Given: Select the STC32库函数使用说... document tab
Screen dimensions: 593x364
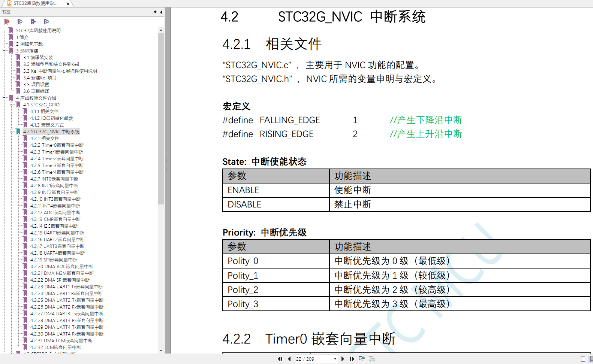Looking at the screenshot, I should [x=36, y=3].
